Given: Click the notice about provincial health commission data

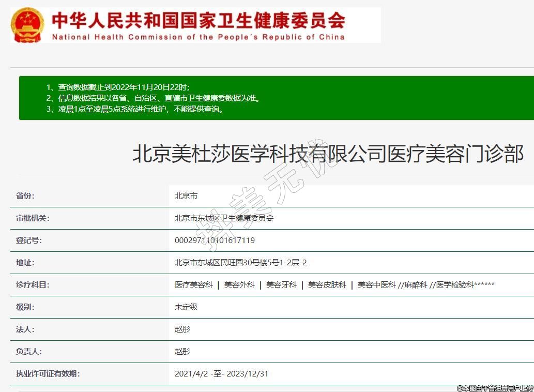Looking at the screenshot, I should [x=153, y=98].
